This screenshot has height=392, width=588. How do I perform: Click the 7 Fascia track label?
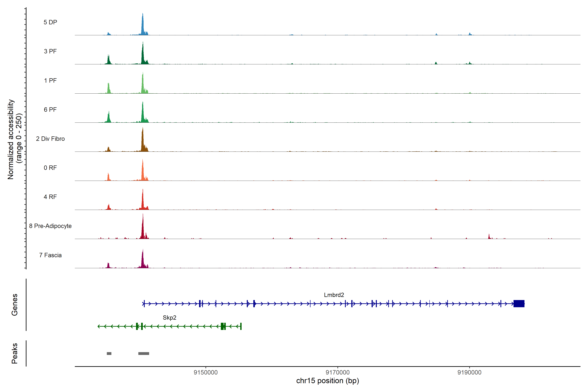pos(50,255)
